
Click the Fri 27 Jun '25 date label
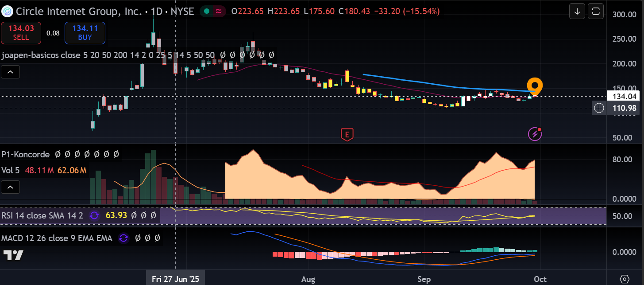pyautogui.click(x=176, y=279)
